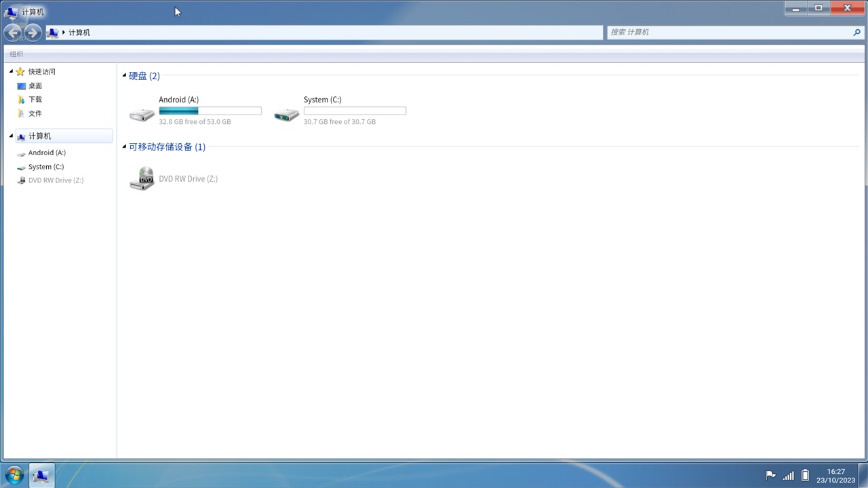Open Action Center flag icon in tray
The width and height of the screenshot is (868, 488).
[x=770, y=475]
